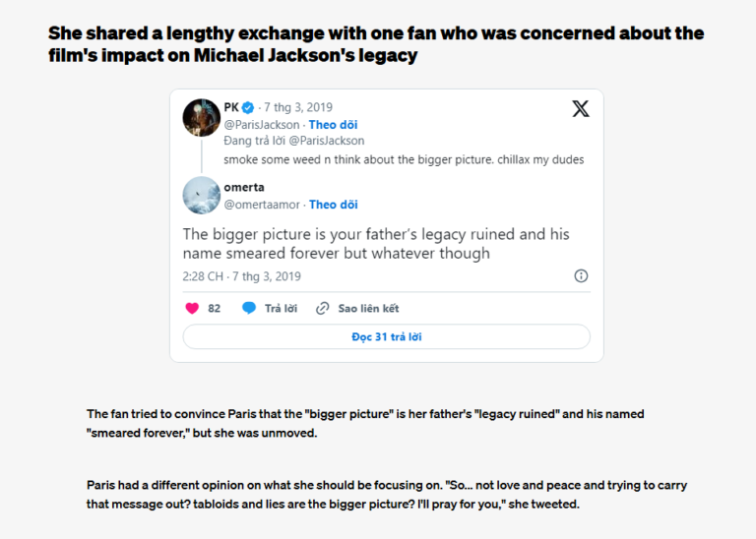
Task: Click the blue reply bubble icon
Action: pos(249,308)
